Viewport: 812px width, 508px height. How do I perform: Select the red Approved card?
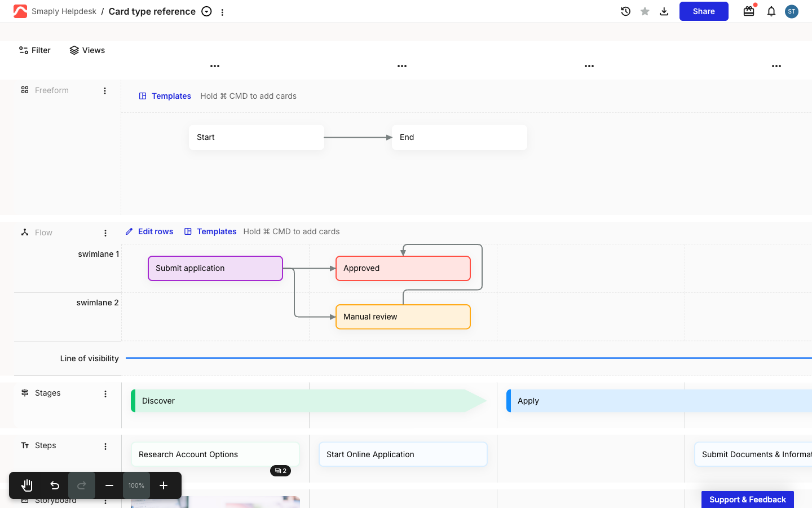pyautogui.click(x=403, y=268)
